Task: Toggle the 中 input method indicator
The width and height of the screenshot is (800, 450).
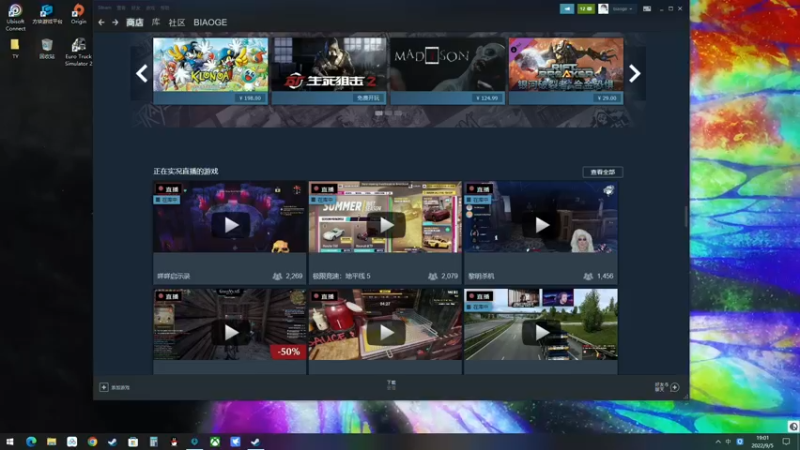Action: pos(728,442)
